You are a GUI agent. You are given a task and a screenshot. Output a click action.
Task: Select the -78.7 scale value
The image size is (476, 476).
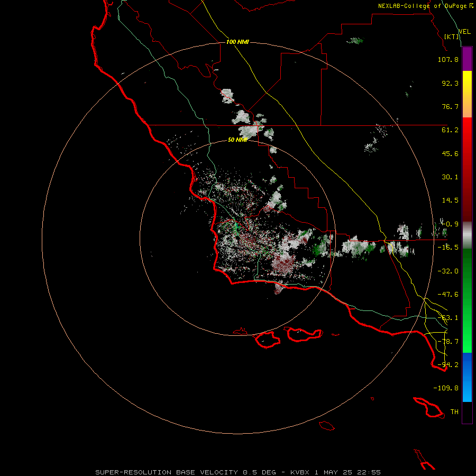tap(448, 342)
